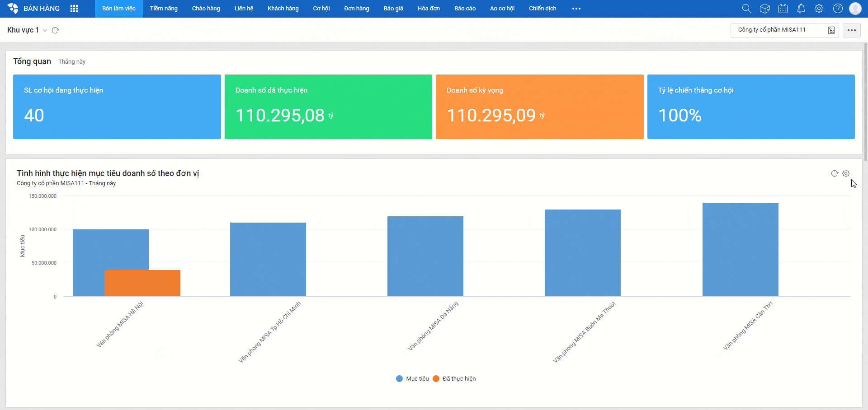Click blue target bar for Tp Hồ Chí Minh
The width and height of the screenshot is (868, 410).
tap(268, 259)
